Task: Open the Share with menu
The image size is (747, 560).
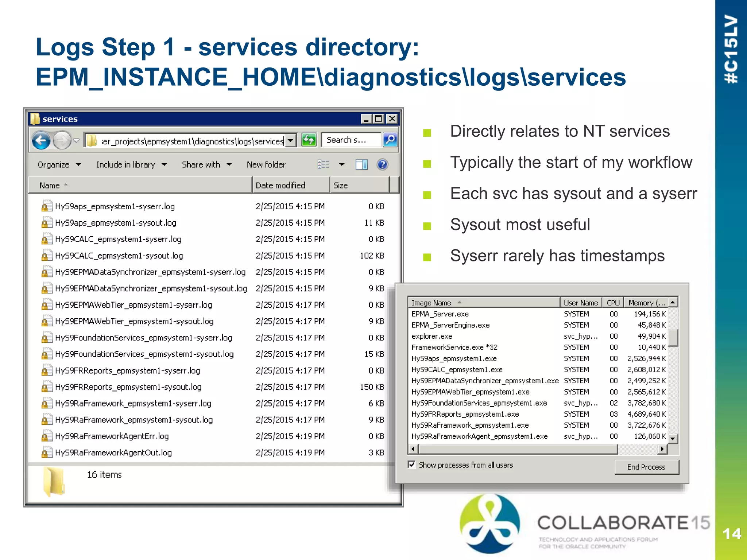Action: point(207,165)
